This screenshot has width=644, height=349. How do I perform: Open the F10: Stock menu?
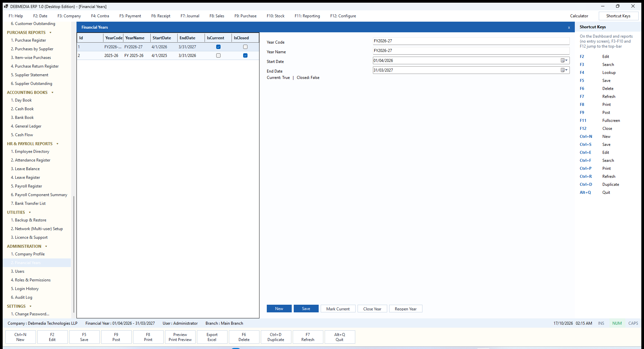pos(275,16)
